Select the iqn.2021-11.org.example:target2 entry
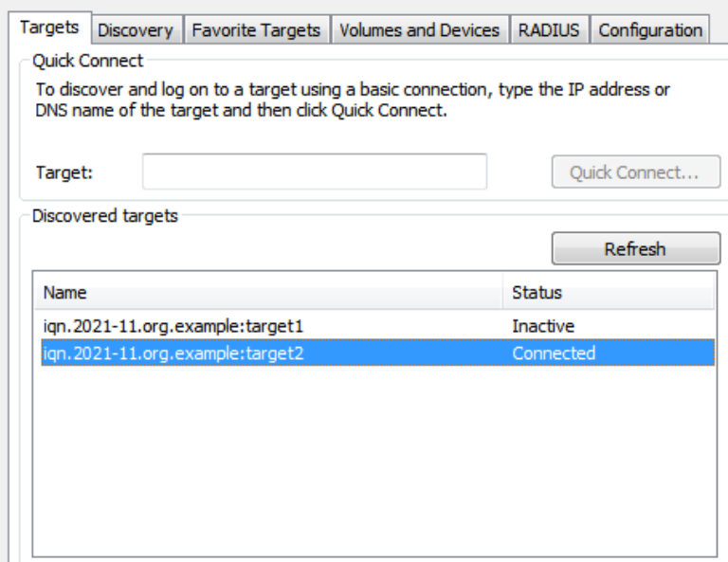 [173, 354]
